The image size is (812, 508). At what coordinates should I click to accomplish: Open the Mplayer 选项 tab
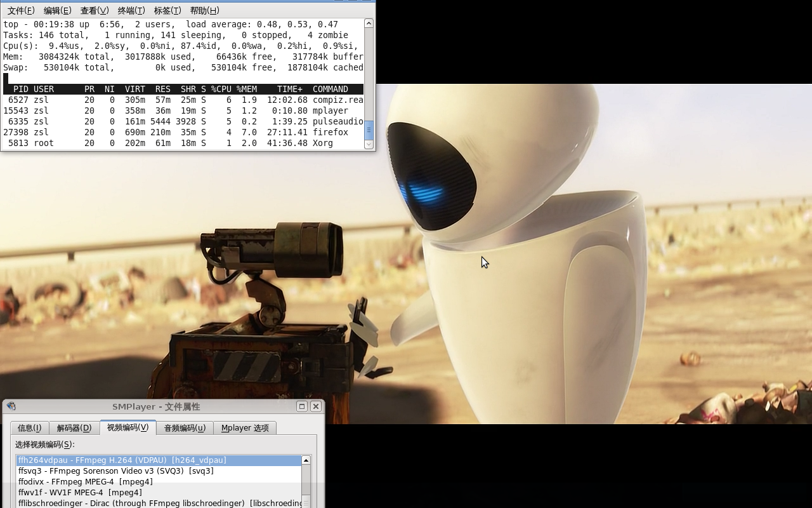245,428
